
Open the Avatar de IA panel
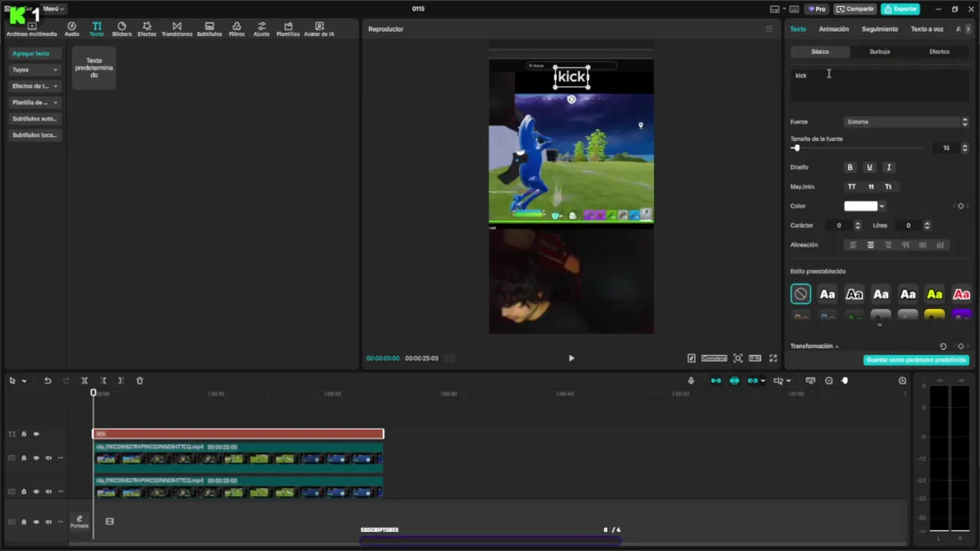(319, 29)
